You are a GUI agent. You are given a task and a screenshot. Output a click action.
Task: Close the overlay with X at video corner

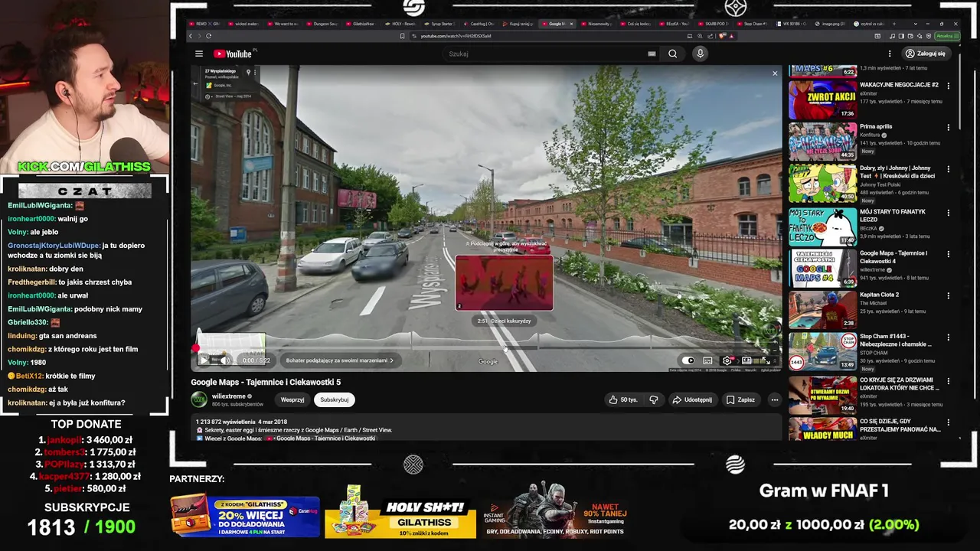click(774, 73)
